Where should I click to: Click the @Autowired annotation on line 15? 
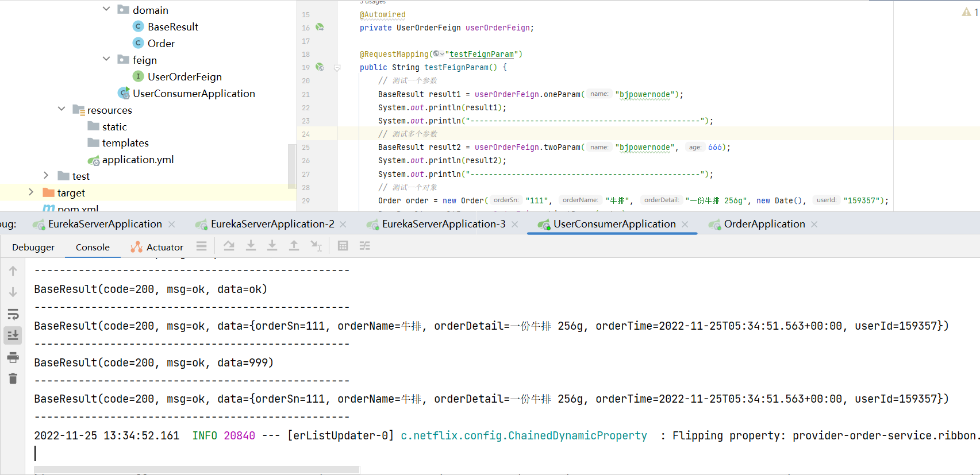point(382,14)
